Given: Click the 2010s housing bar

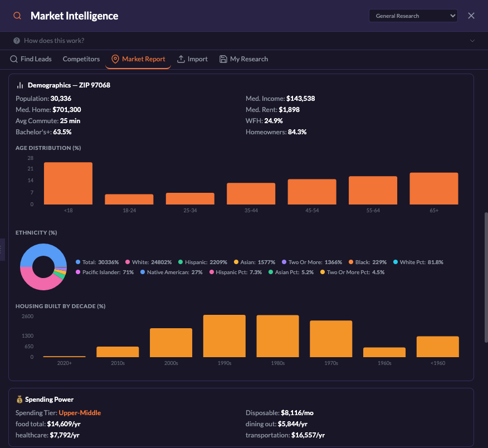Looking at the screenshot, I should pos(118,352).
